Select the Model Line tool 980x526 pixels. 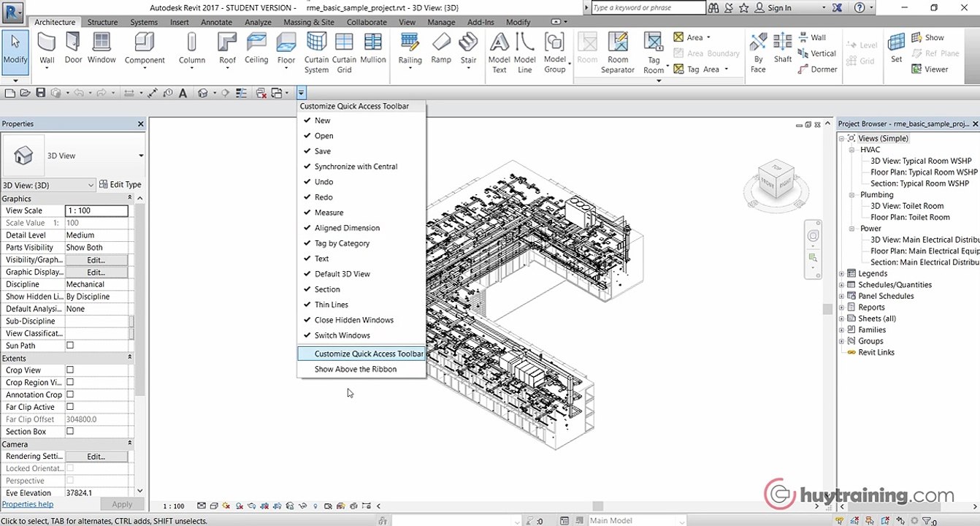pos(524,53)
